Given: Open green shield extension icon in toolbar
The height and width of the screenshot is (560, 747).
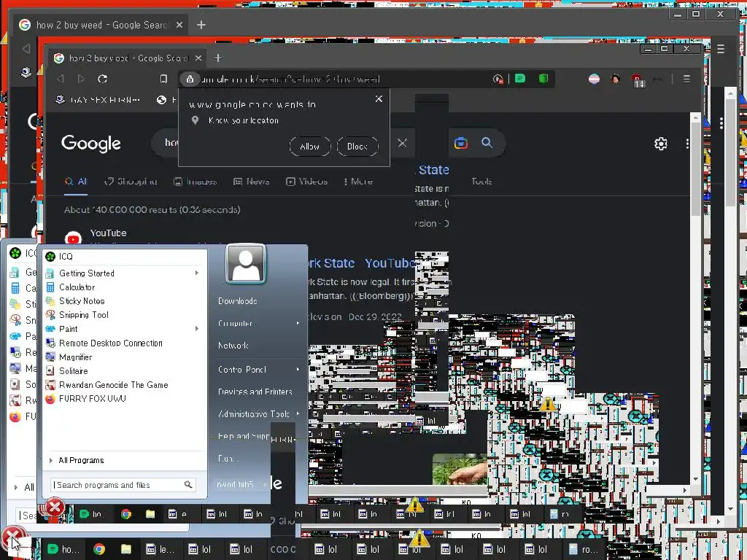Looking at the screenshot, I should 543,79.
